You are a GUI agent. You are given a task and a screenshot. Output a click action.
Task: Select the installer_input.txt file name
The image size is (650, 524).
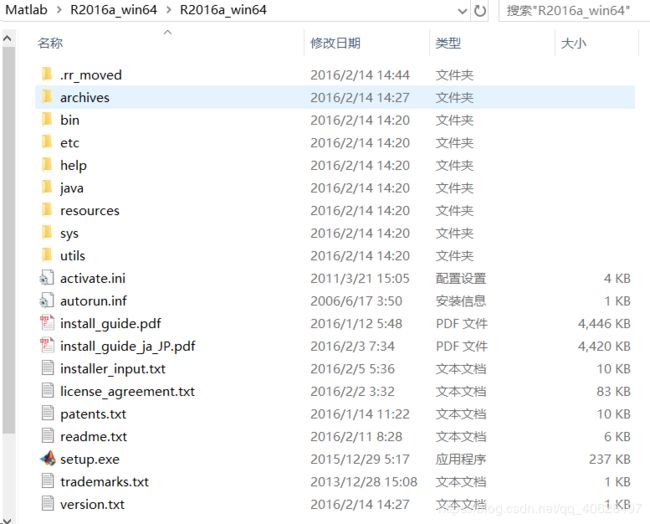[113, 369]
